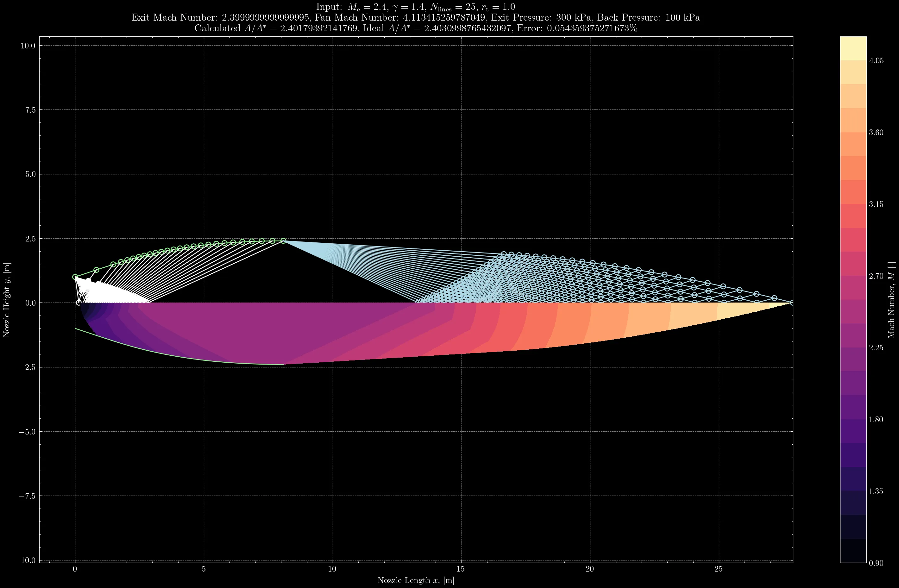
Task: Click the Exit Mach Number title line
Action: click(x=416, y=17)
